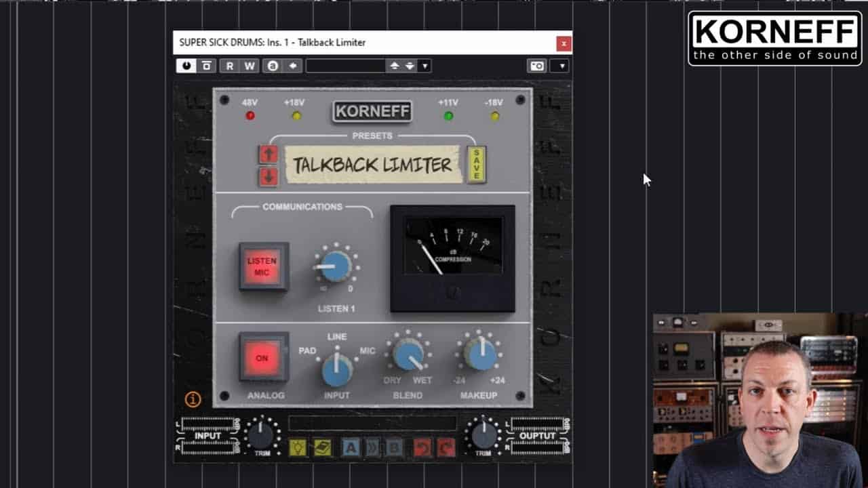Click the KORNEFF logo badge on the plug-in
Screen dimensions: 868x488
click(372, 111)
